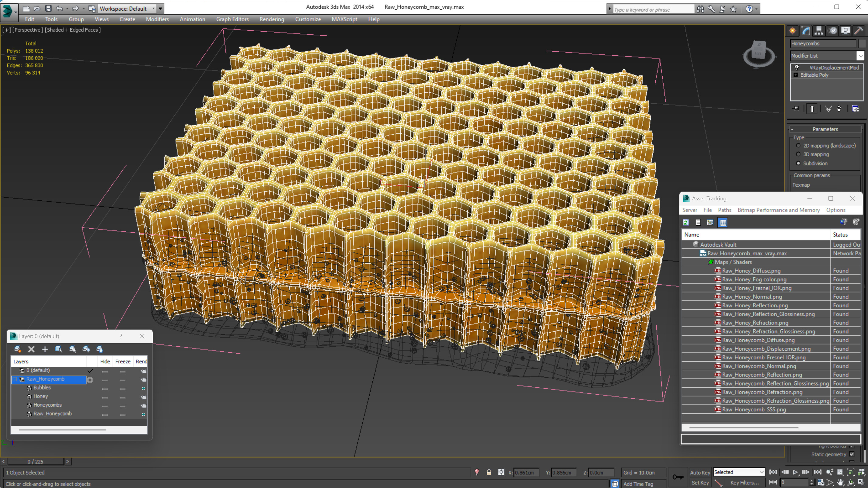
Task: Click the Play Animation button
Action: (x=795, y=472)
